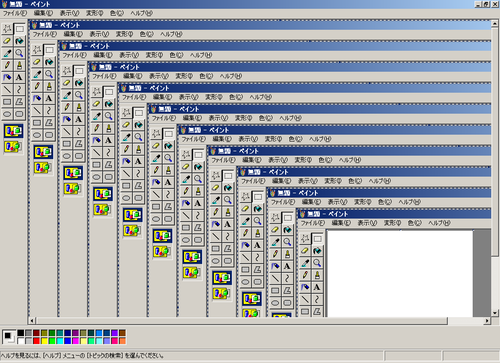Minimize the outermost Paint window
500x363 pixels.
click(478, 4)
